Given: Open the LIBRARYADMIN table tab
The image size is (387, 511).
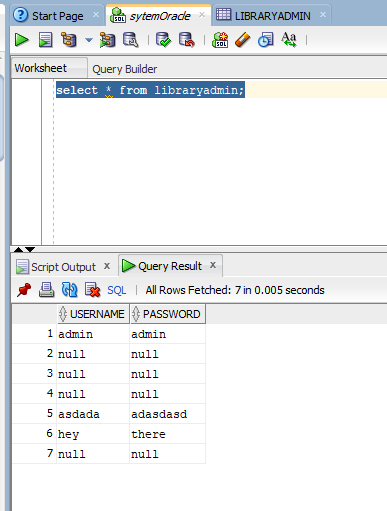Looking at the screenshot, I should [x=272, y=16].
